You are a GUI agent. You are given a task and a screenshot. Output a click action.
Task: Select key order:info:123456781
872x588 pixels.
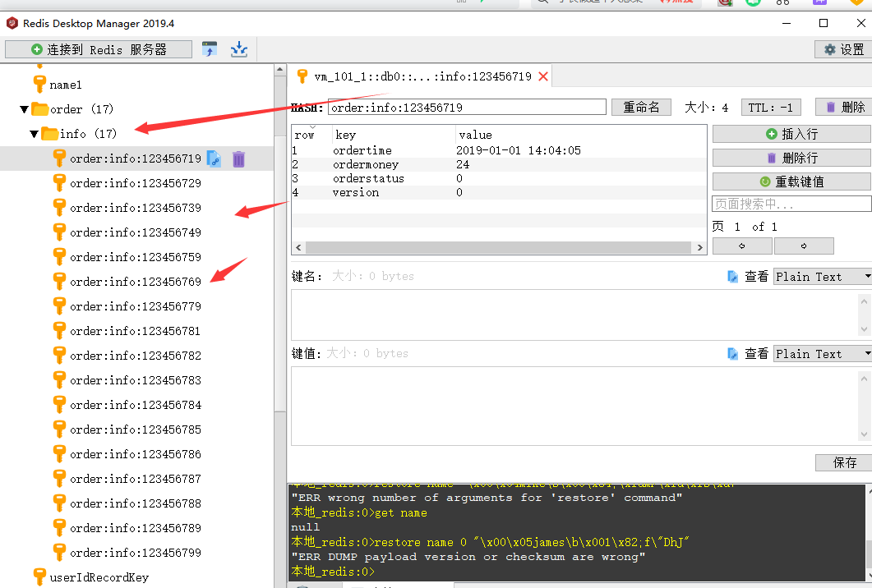pos(135,331)
